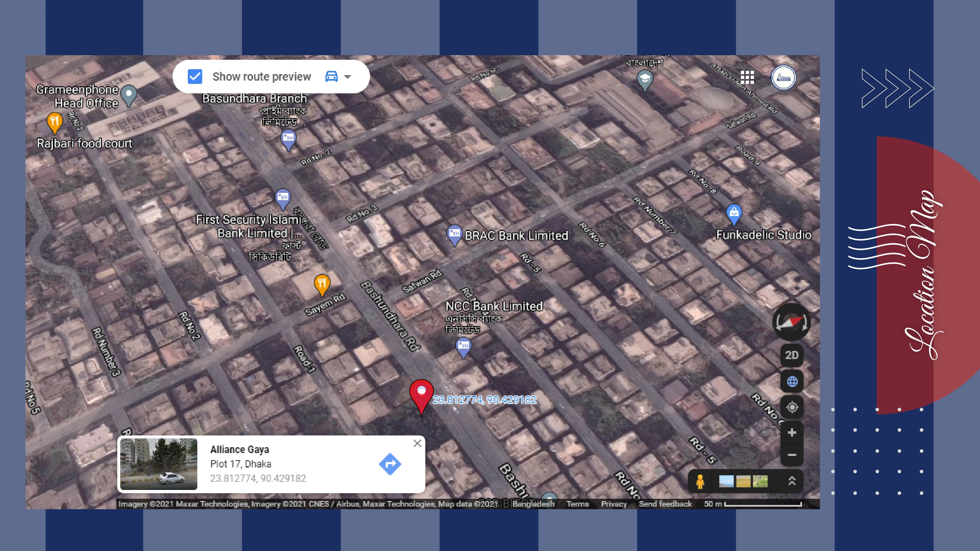Click the Send feedback link

(665, 504)
